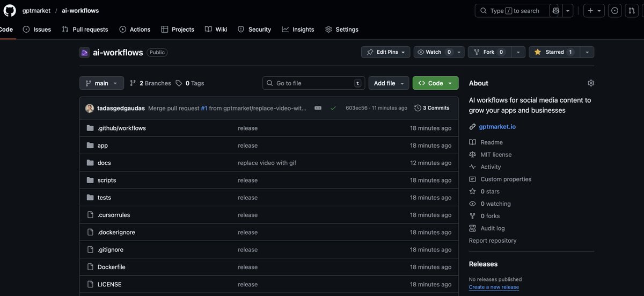The width and height of the screenshot is (644, 296).
Task: Switch to the Projects tab
Action: coord(178,30)
